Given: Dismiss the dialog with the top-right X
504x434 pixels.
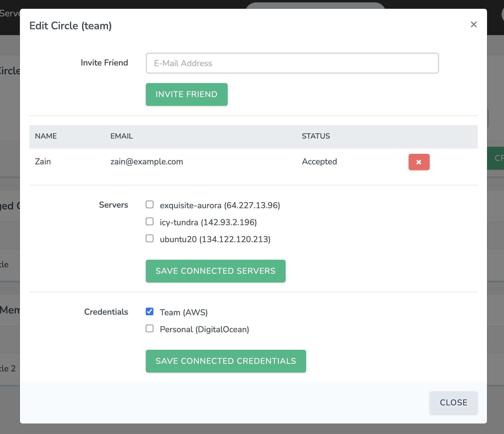Looking at the screenshot, I should coord(474,25).
